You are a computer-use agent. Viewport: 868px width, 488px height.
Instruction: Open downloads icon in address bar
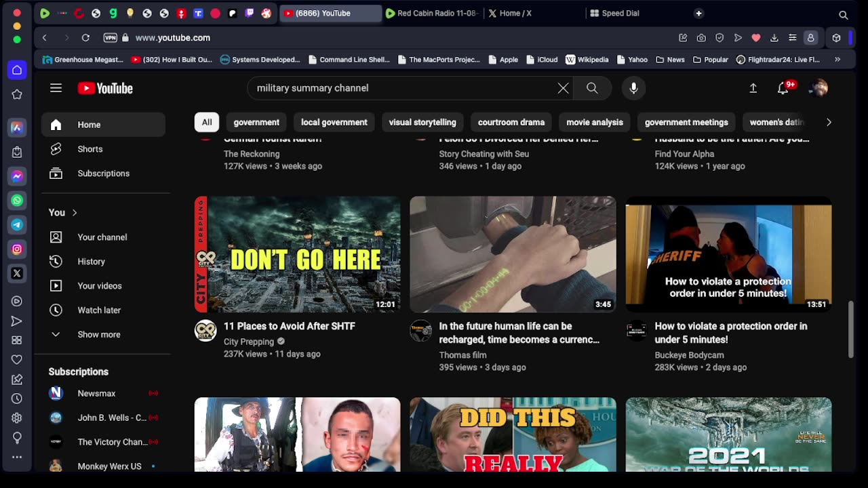(x=774, y=38)
